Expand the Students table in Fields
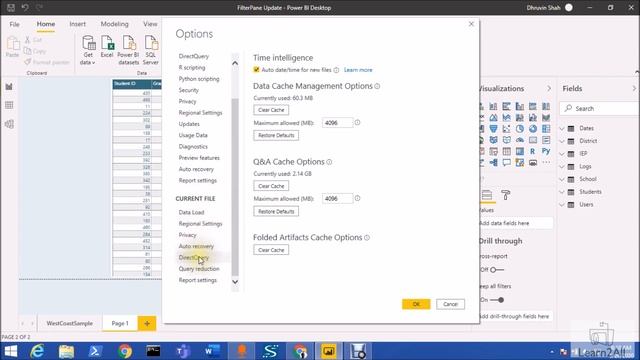 562,192
